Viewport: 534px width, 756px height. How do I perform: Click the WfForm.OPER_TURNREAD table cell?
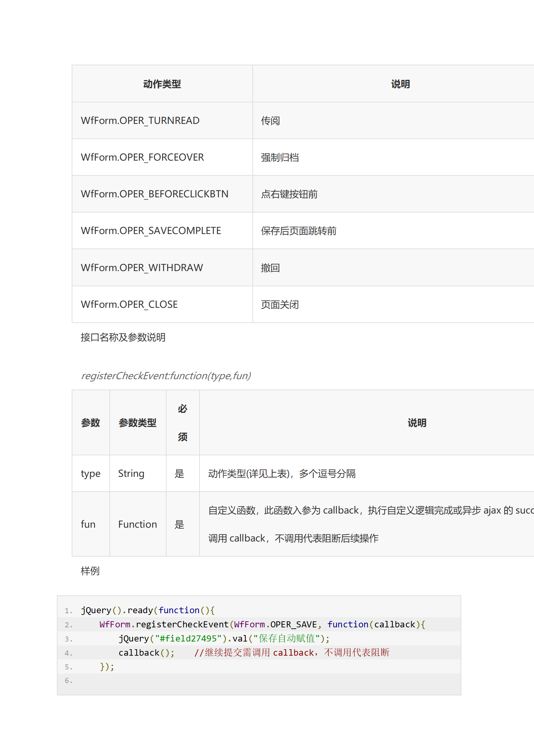coord(140,121)
